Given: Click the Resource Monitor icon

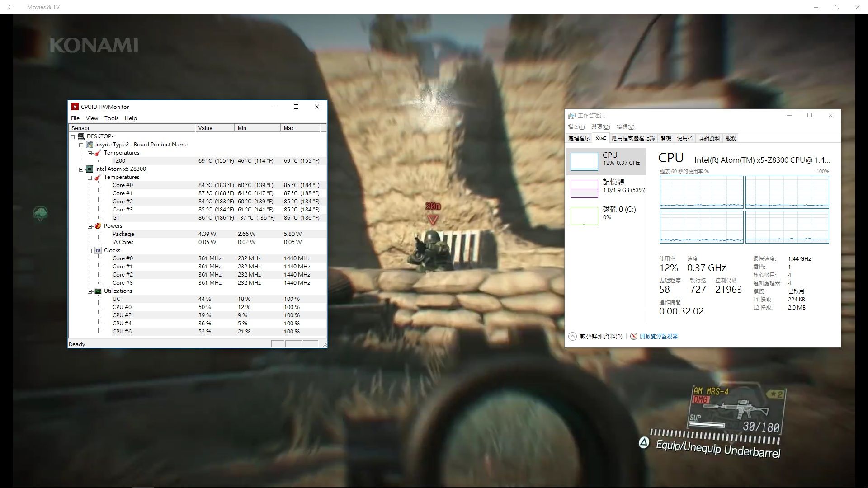Looking at the screenshot, I should [634, 336].
